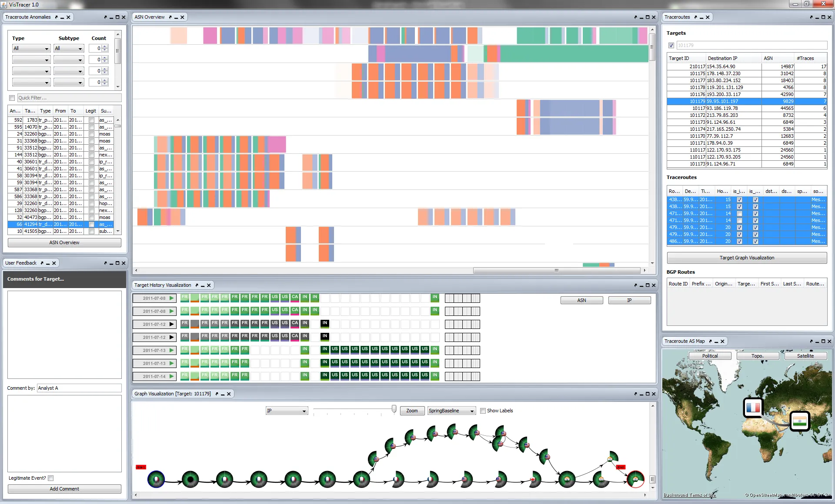Click the Target Graph Visualization button
The height and width of the screenshot is (504, 835).
click(x=747, y=258)
